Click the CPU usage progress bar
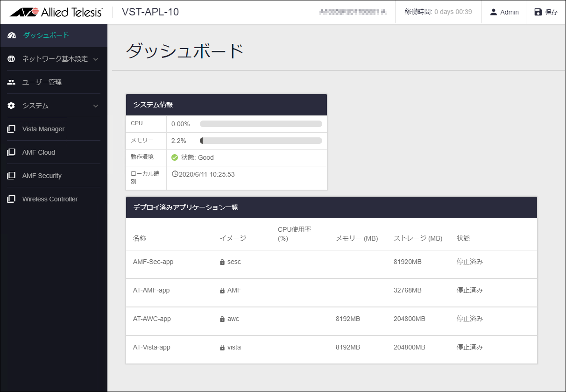The height and width of the screenshot is (392, 566). 261,124
